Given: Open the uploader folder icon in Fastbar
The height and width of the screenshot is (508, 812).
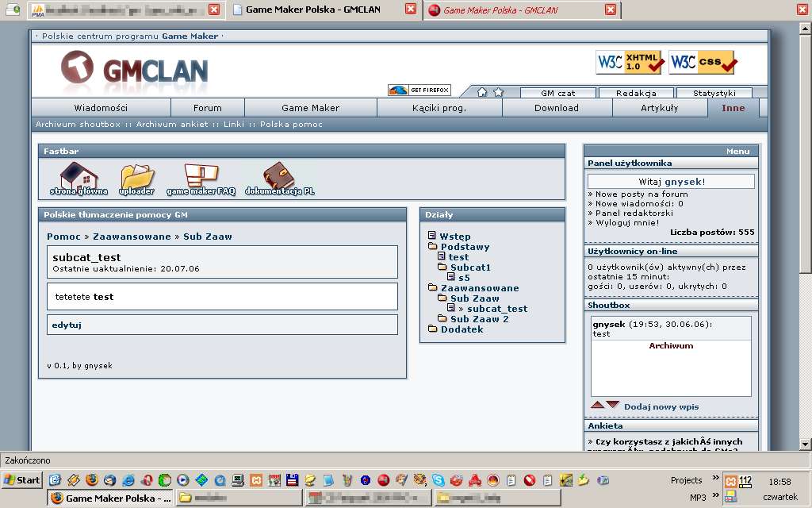Looking at the screenshot, I should pyautogui.click(x=137, y=176).
